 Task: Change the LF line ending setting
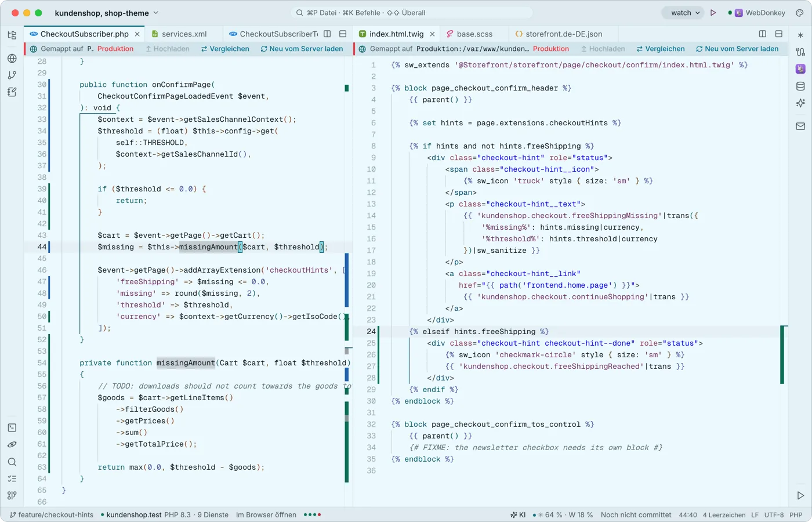(x=755, y=514)
